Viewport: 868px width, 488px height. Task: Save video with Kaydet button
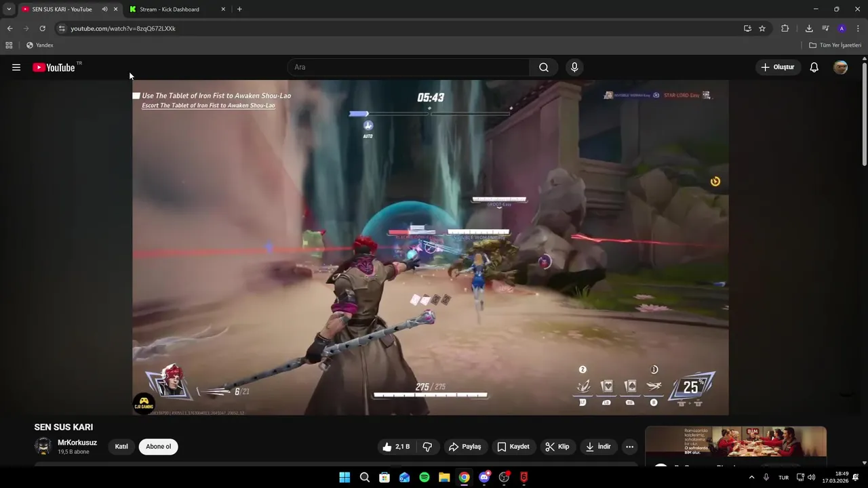[x=513, y=447]
